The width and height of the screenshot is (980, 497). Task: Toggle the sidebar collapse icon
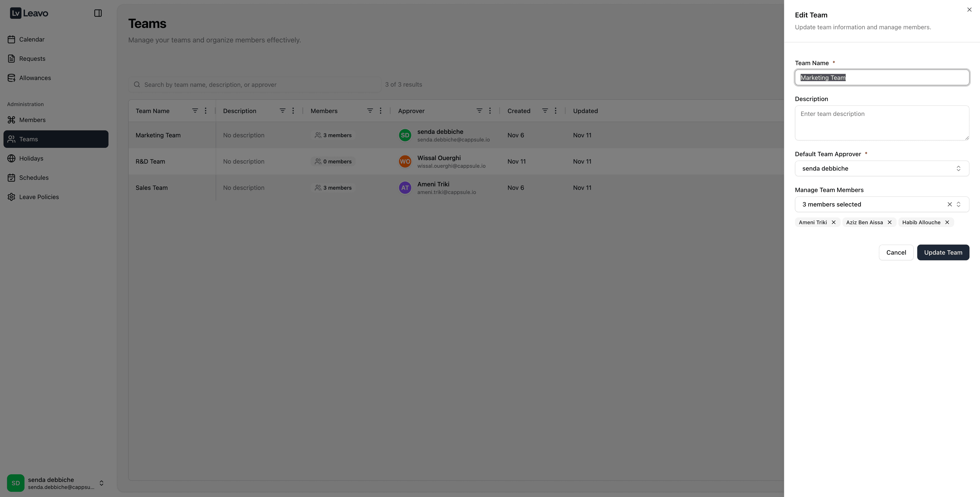[98, 13]
